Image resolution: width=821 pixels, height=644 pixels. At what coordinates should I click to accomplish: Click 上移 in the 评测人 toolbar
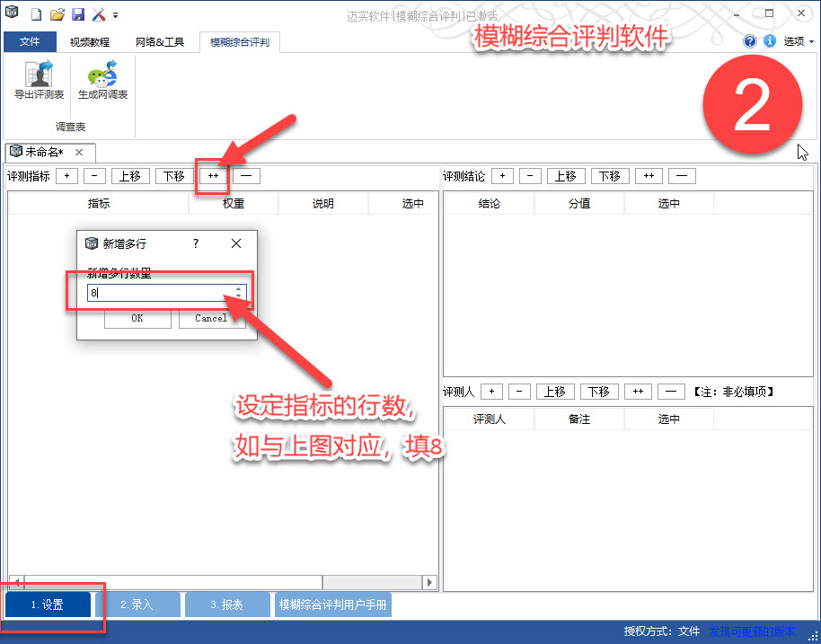[x=555, y=392]
